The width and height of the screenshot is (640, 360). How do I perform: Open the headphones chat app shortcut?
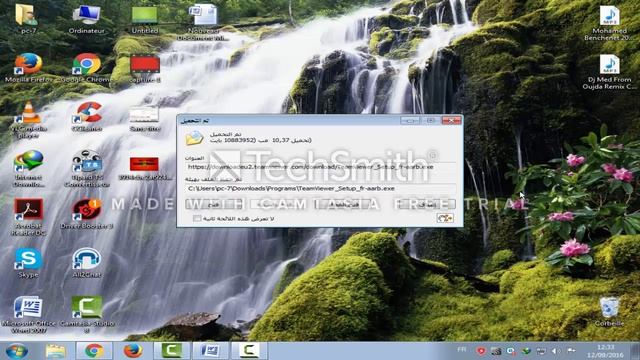[x=86, y=263]
